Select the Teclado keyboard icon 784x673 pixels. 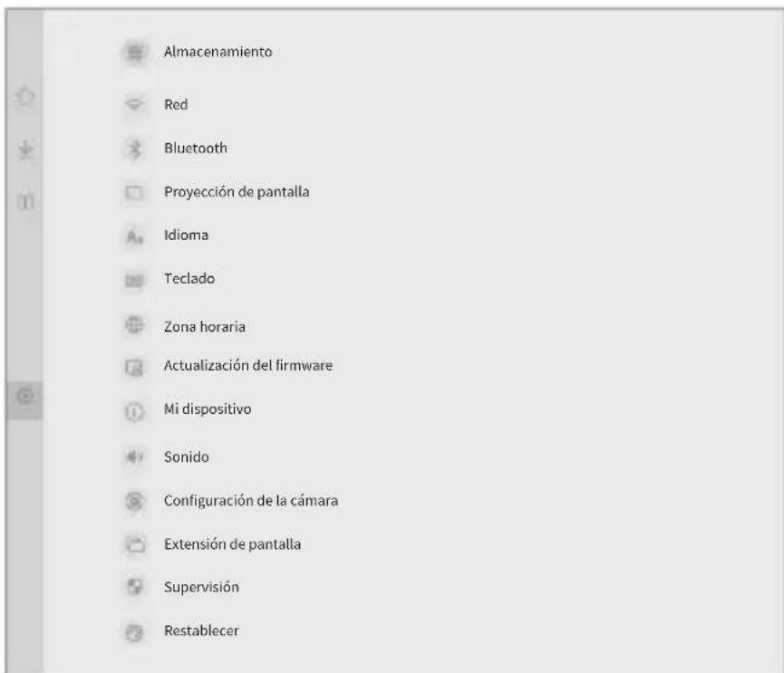pyautogui.click(x=134, y=280)
